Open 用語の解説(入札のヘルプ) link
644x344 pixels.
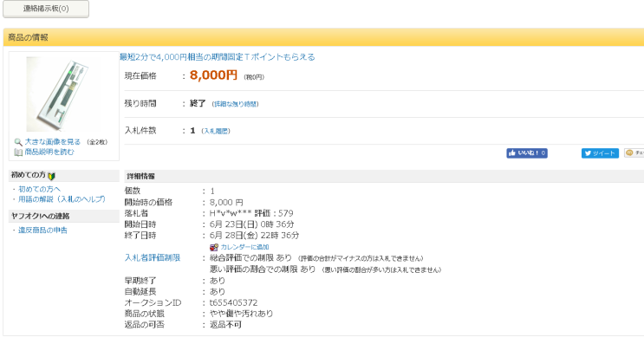62,199
